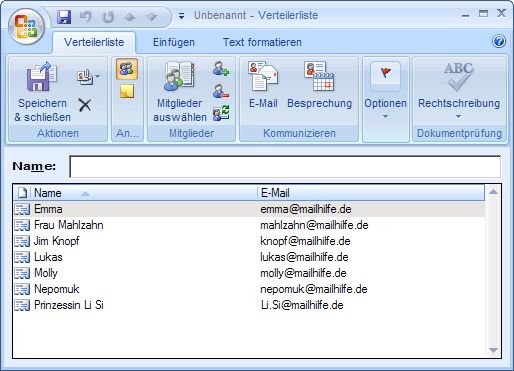Click mahlzahn@mailhilfe.de address
The width and height of the screenshot is (514, 371).
pos(314,225)
